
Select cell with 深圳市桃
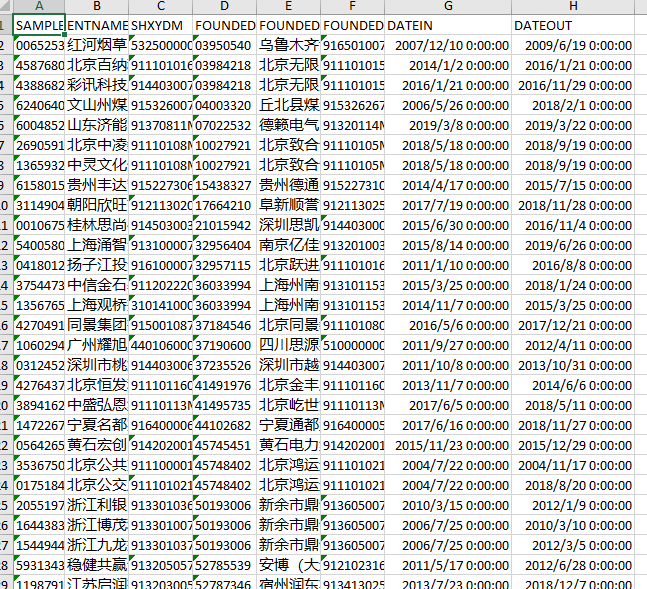point(97,365)
